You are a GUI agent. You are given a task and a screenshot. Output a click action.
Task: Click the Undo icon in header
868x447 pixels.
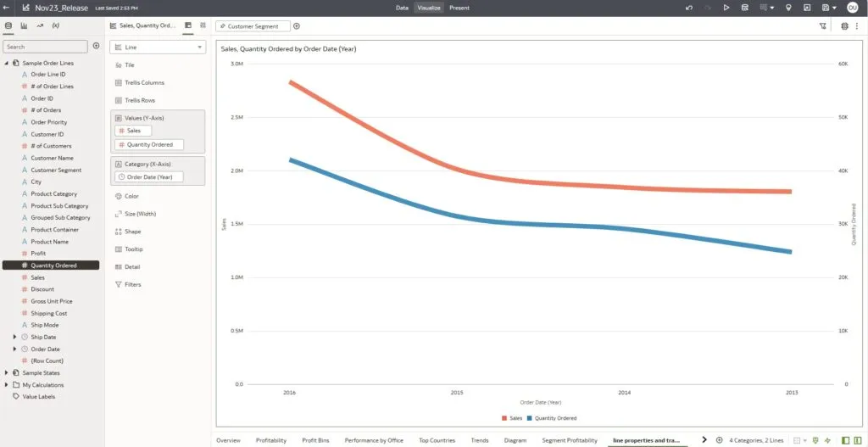pos(689,8)
